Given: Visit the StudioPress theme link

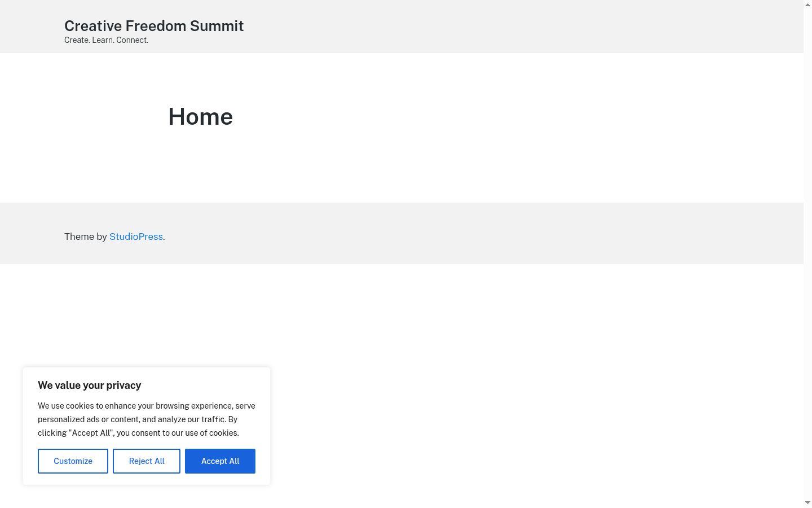Looking at the screenshot, I should click(x=136, y=237).
